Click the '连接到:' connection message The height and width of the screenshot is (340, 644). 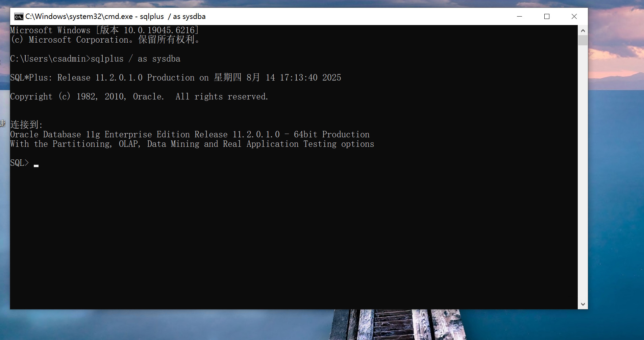[26, 125]
